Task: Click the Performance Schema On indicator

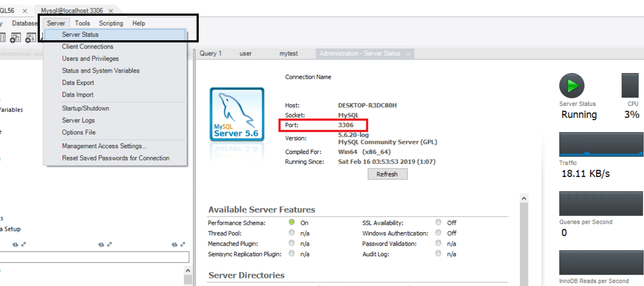Action: (292, 222)
